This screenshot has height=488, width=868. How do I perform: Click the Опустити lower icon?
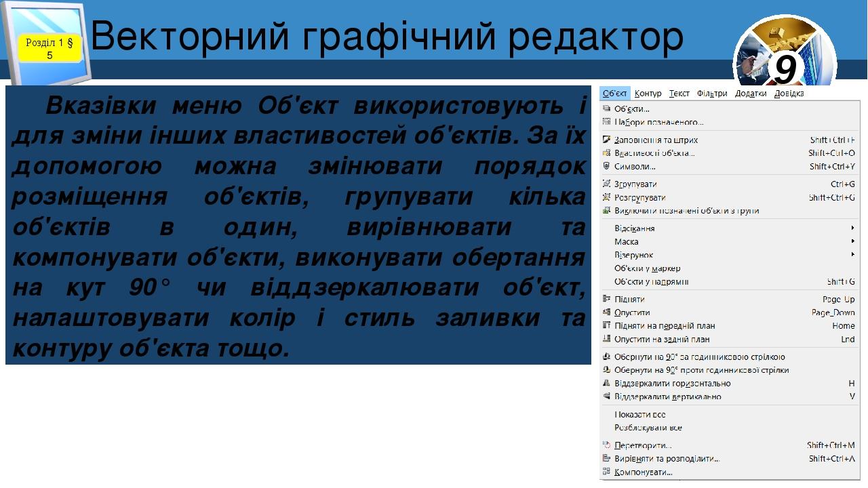[x=606, y=312]
